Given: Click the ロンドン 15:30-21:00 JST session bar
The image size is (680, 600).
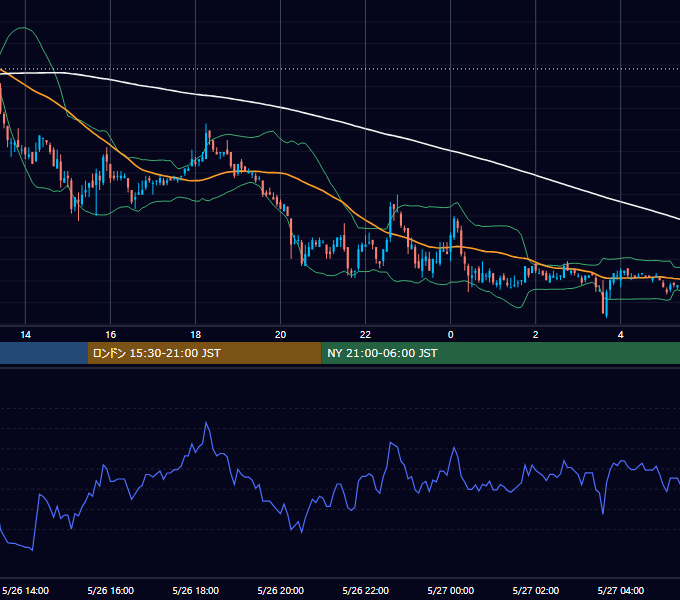Looking at the screenshot, I should pos(204,353).
